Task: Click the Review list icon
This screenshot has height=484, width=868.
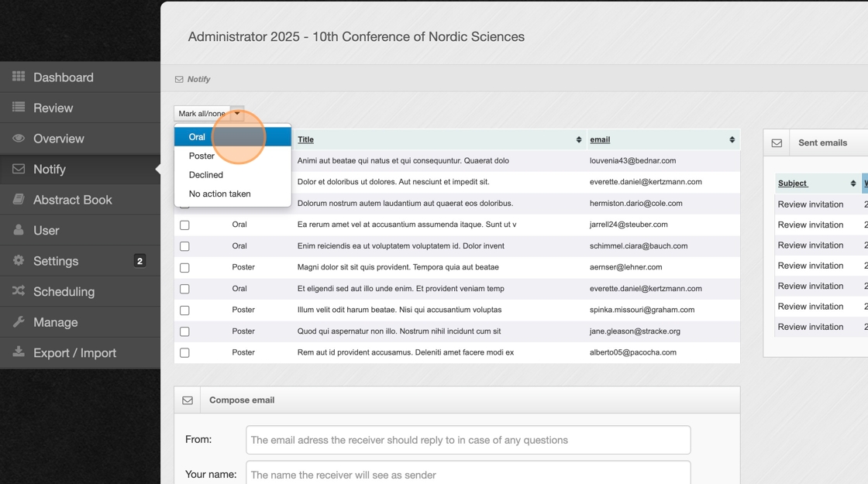Action: coord(19,108)
